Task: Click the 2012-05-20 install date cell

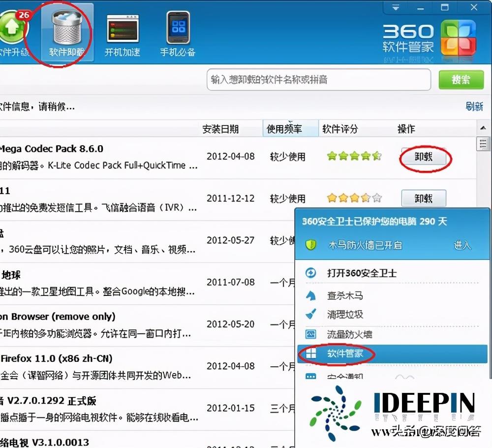Action: pos(230,324)
